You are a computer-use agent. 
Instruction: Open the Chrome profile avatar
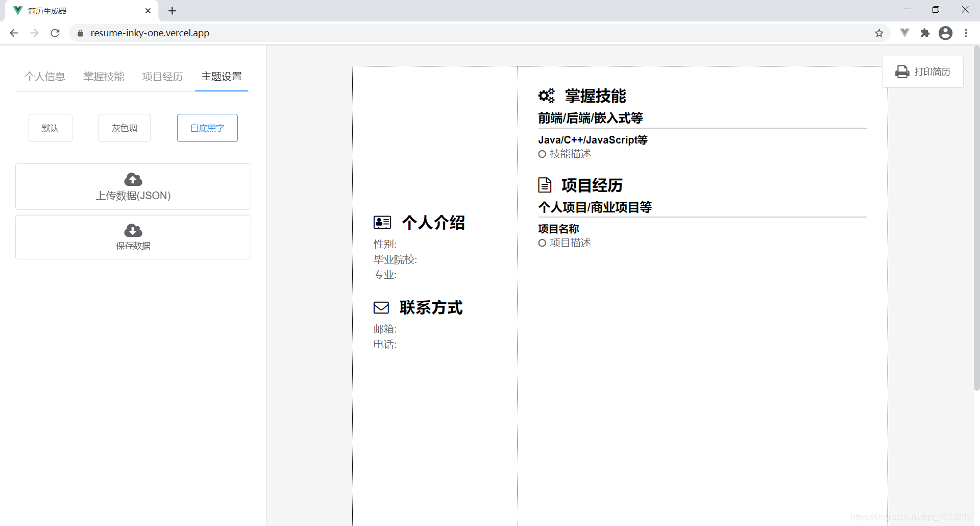click(945, 33)
